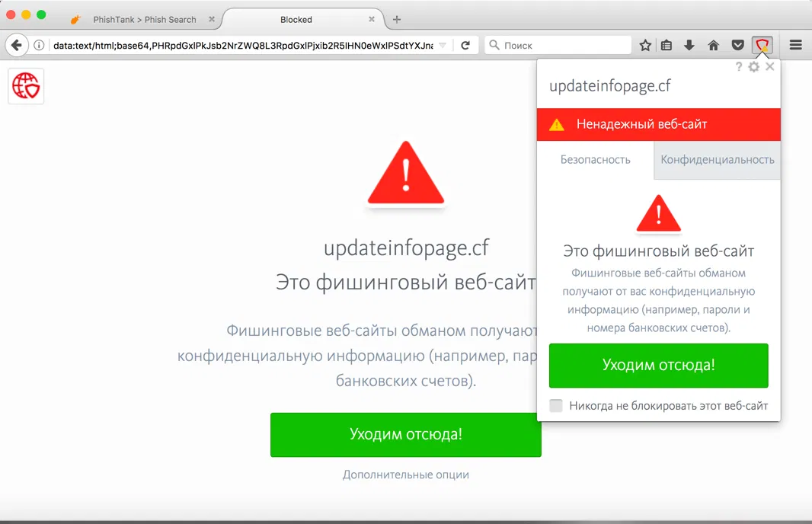
Task: Select the Безопасность tab
Action: [x=596, y=160]
